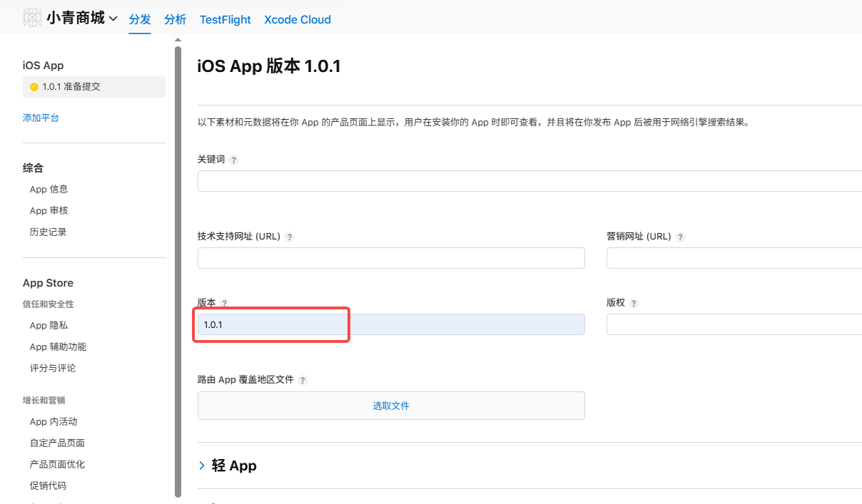
Task: Click the 选取文件 button
Action: (391, 406)
